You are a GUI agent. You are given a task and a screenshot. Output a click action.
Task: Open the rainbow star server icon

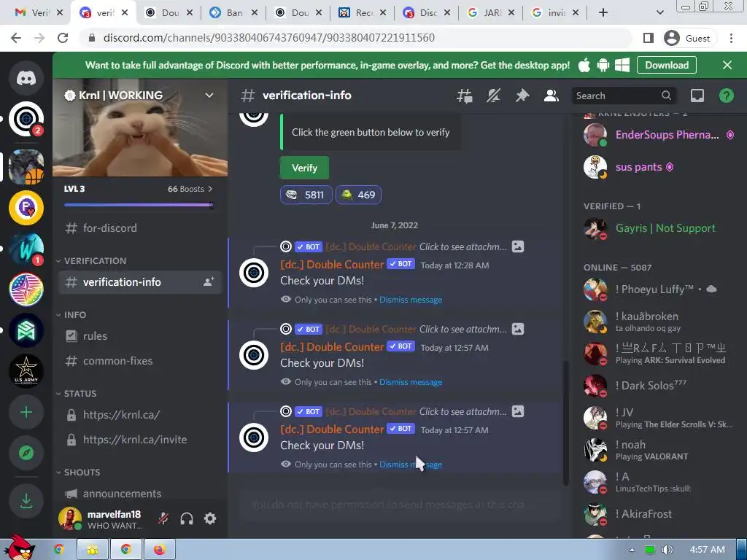[26, 289]
